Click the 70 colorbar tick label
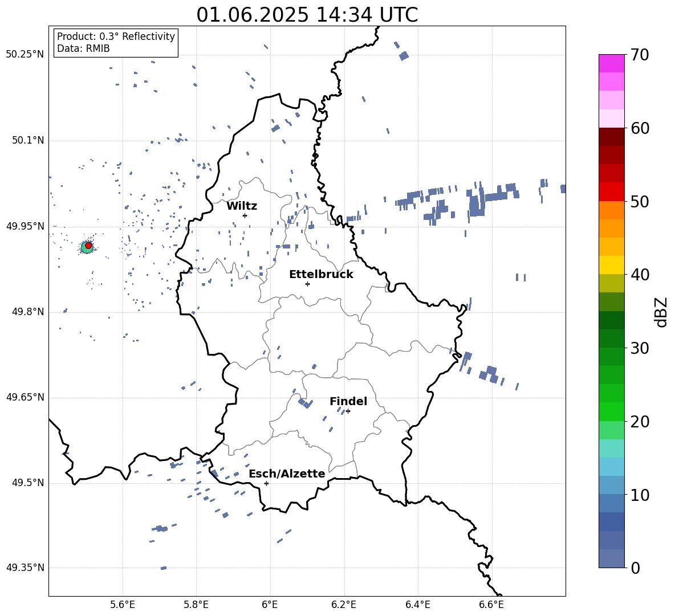Viewport: 675px width, 616px height. click(640, 55)
